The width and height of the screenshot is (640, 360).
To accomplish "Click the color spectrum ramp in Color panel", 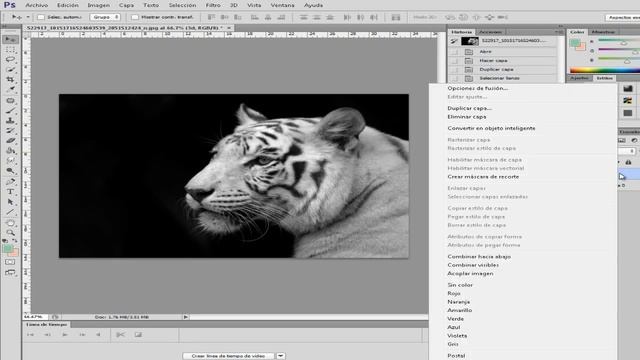I will [x=605, y=70].
